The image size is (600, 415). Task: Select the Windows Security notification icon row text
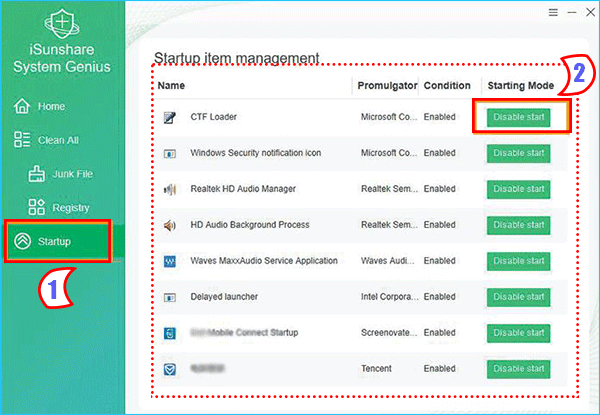tap(256, 153)
